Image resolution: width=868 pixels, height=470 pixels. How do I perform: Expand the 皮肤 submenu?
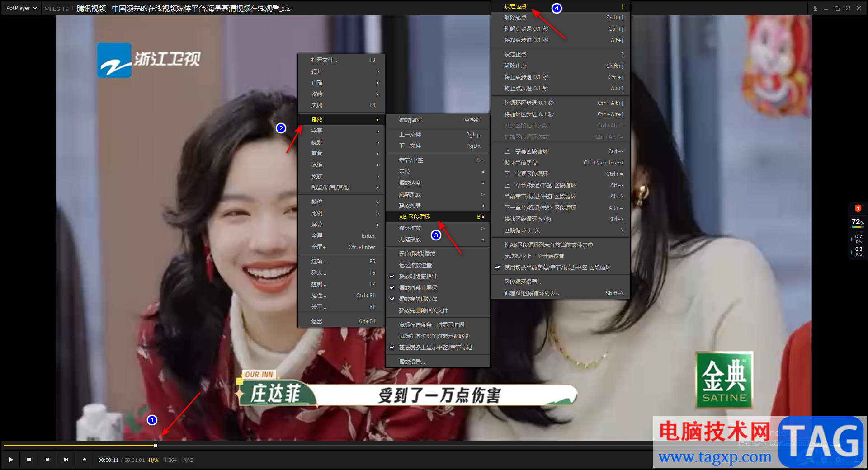coord(341,176)
